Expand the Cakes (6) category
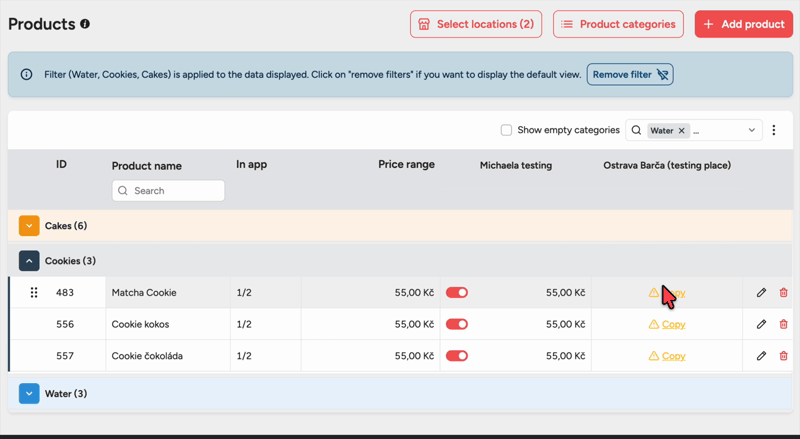 [29, 226]
